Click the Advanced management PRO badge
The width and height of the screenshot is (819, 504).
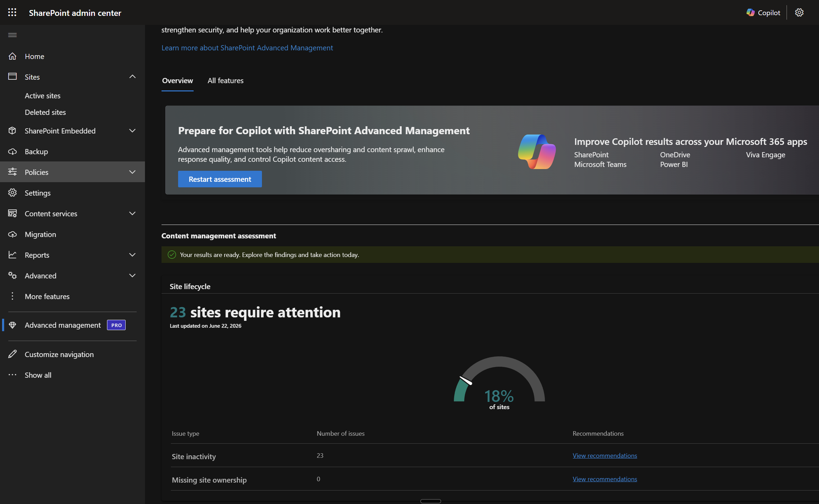click(x=116, y=325)
